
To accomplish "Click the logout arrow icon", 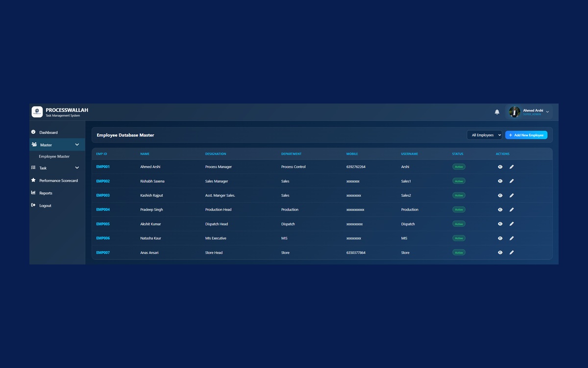I will coord(33,205).
